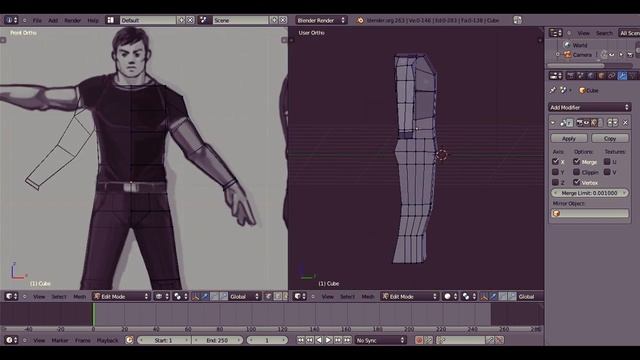Viewport: 640px width, 360px height.
Task: Play the animation in reverse
Action: click(319, 340)
